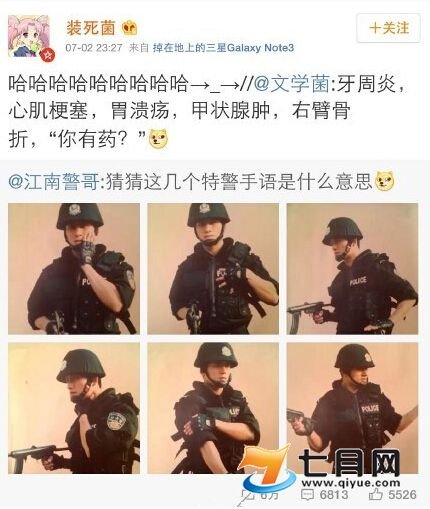430x509 pixels.
Task: Open photo of officer holding his forearm
Action: 213,408
